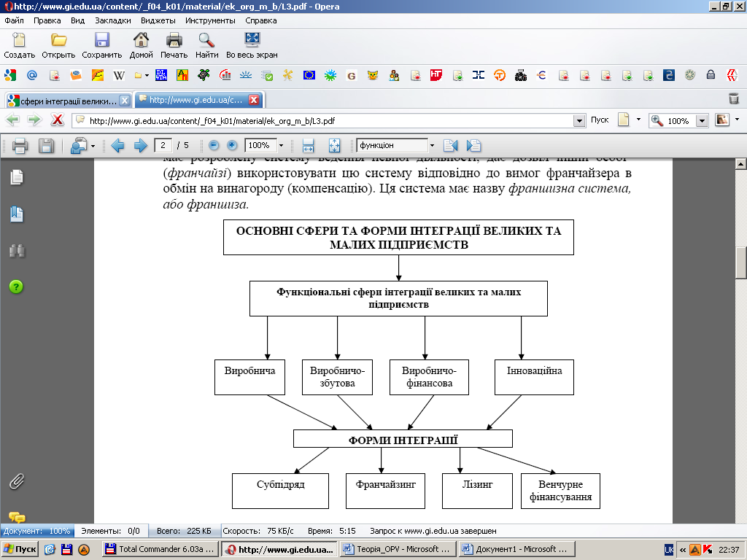The width and height of the screenshot is (747, 560).
Task: Expand the folder bookmark dropdown arrow
Action: [x=147, y=75]
